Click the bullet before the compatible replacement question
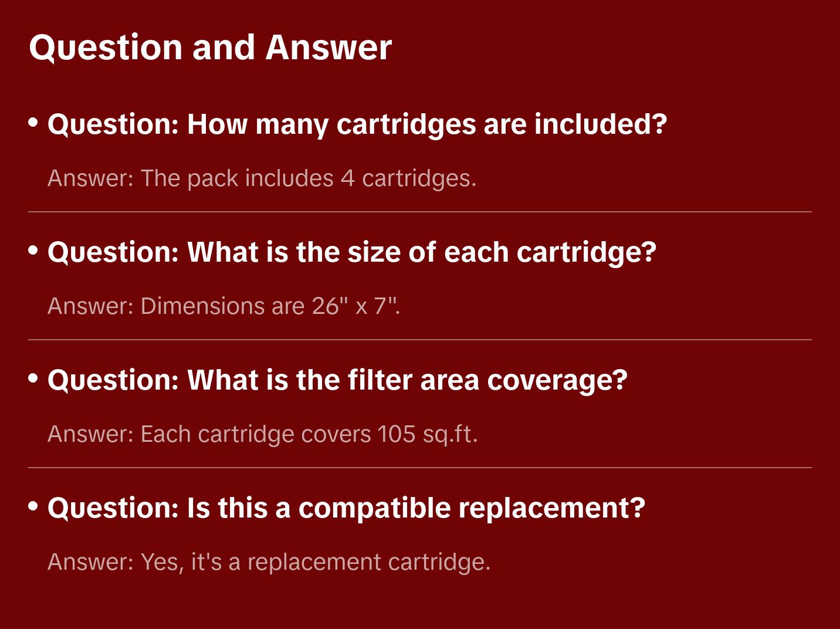Screen dimensions: 840x629 coord(33,506)
